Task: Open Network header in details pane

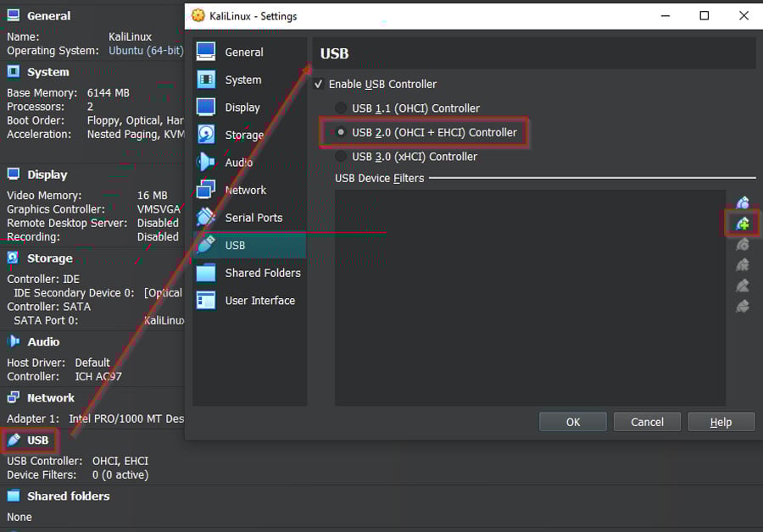Action: click(51, 398)
